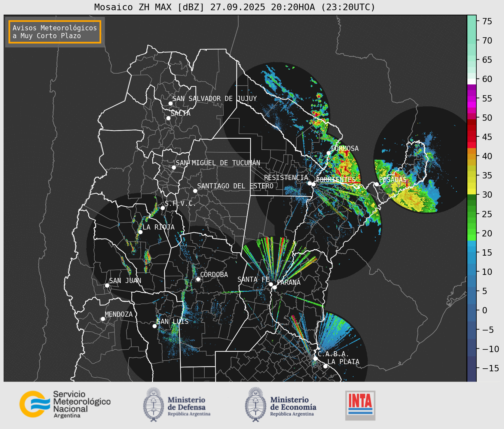
Task: Click the RESISTENCIA label
Action: 286,178
